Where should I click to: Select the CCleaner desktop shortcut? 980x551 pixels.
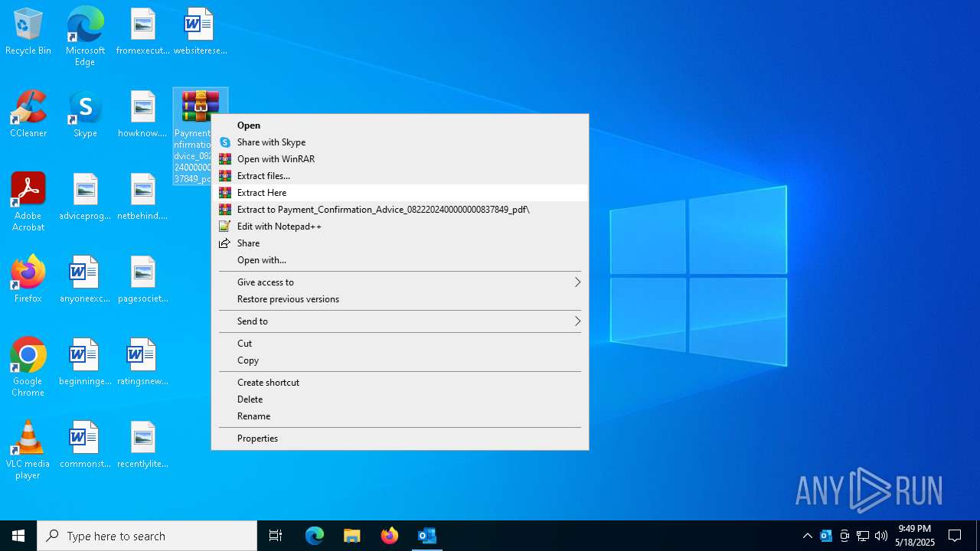coord(28,115)
